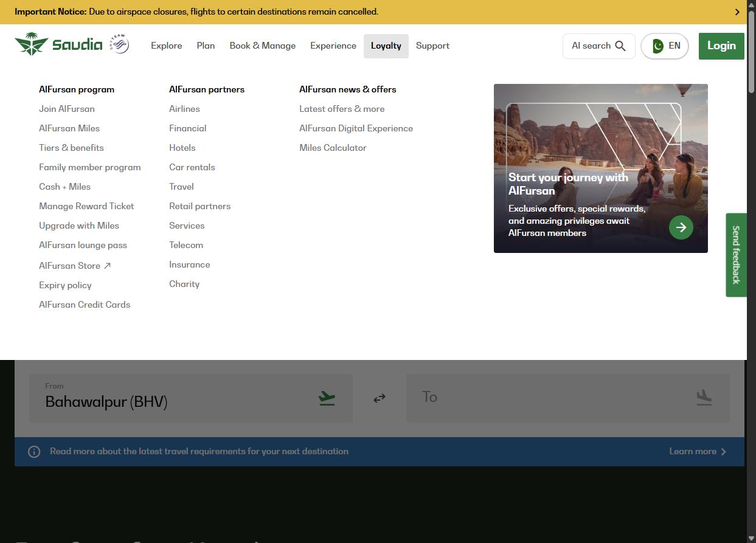Click the Saudia logo
The width and height of the screenshot is (756, 543).
(x=58, y=44)
